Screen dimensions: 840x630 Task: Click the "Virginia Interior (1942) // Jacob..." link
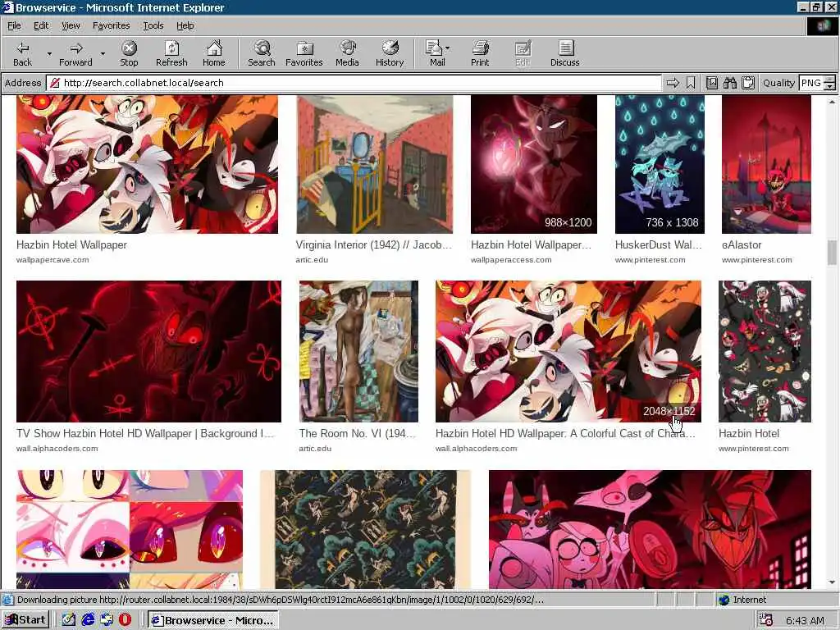tap(374, 244)
